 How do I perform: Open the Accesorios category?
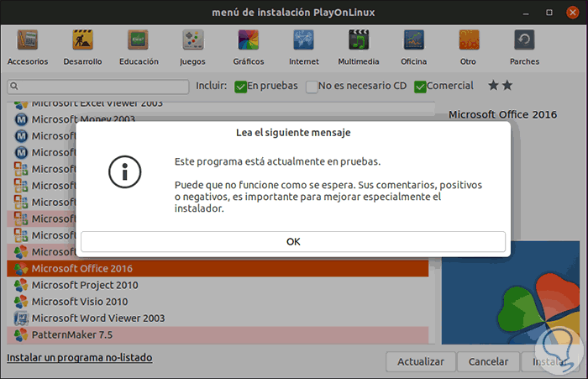coord(28,48)
